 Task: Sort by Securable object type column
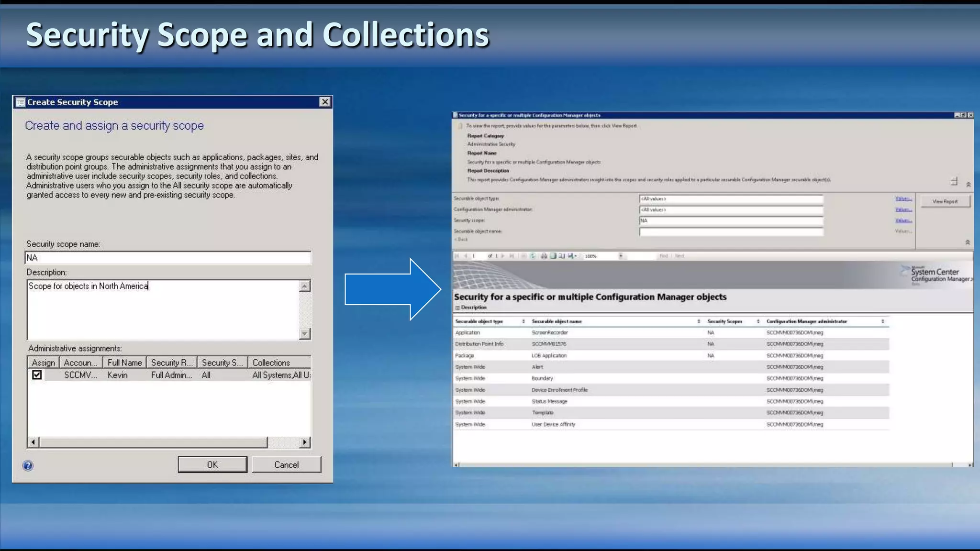coord(523,321)
